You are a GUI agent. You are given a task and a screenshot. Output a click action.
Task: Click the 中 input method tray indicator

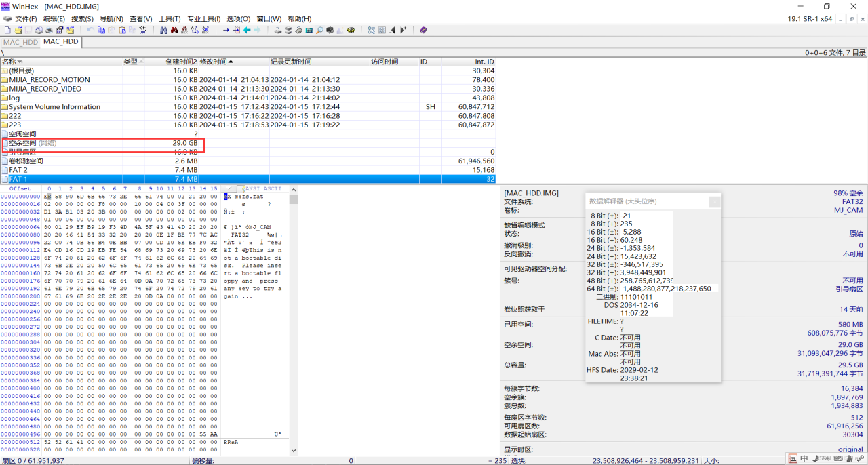(804, 458)
